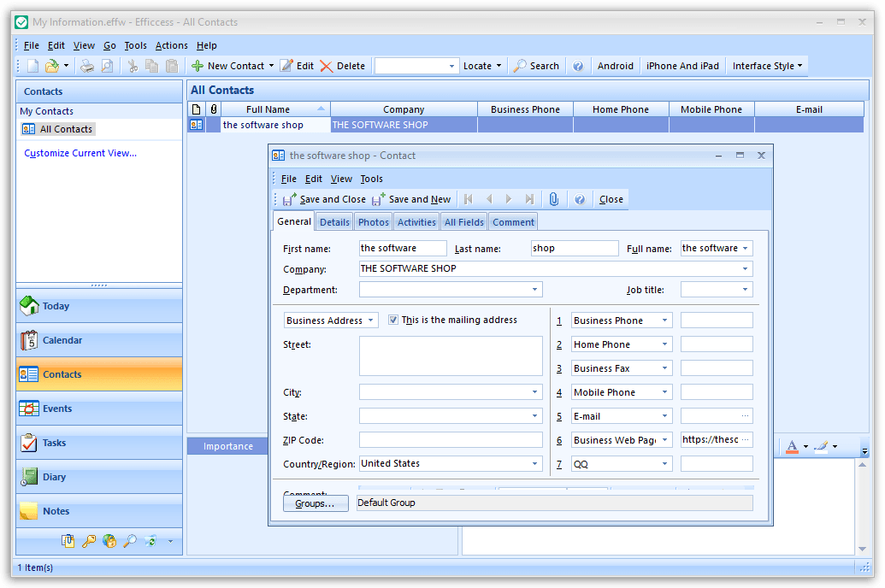Click the new blank document icon
The width and height of the screenshot is (885, 588).
32,66
